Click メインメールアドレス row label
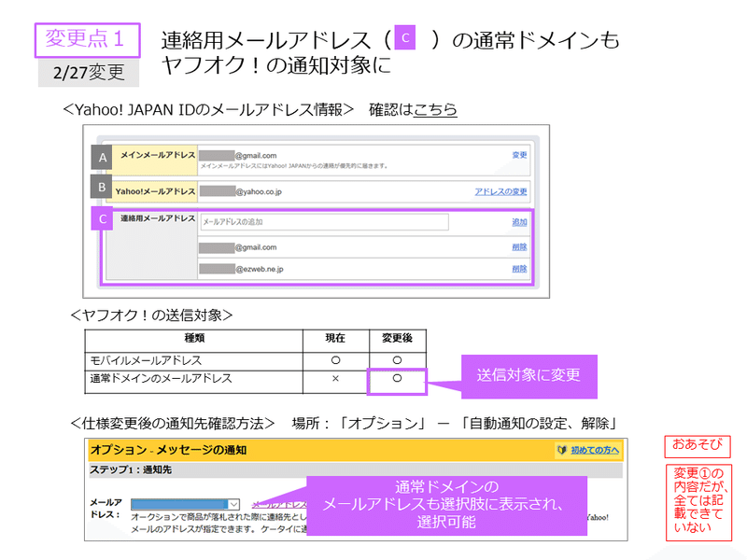747x560 pixels. (158, 155)
